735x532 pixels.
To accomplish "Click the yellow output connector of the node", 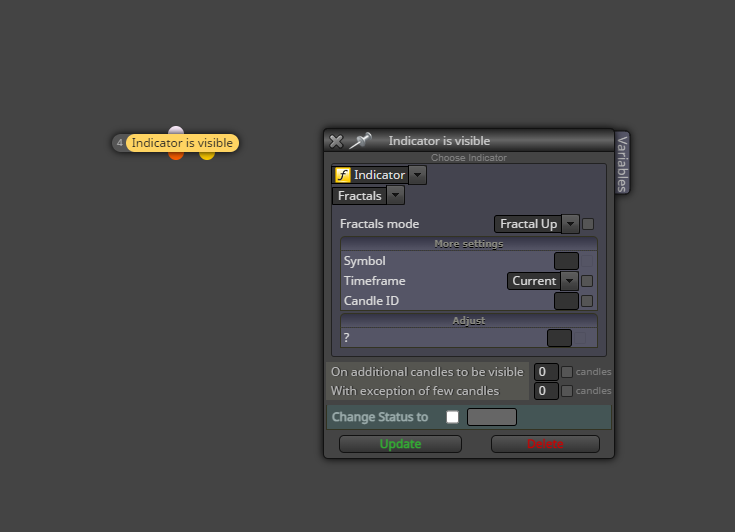I will 207,155.
